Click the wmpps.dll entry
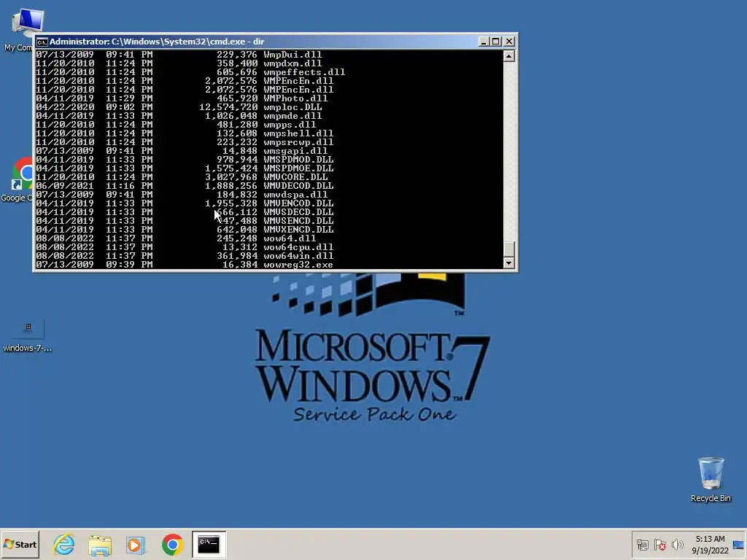This screenshot has height=560, width=747. click(x=290, y=125)
